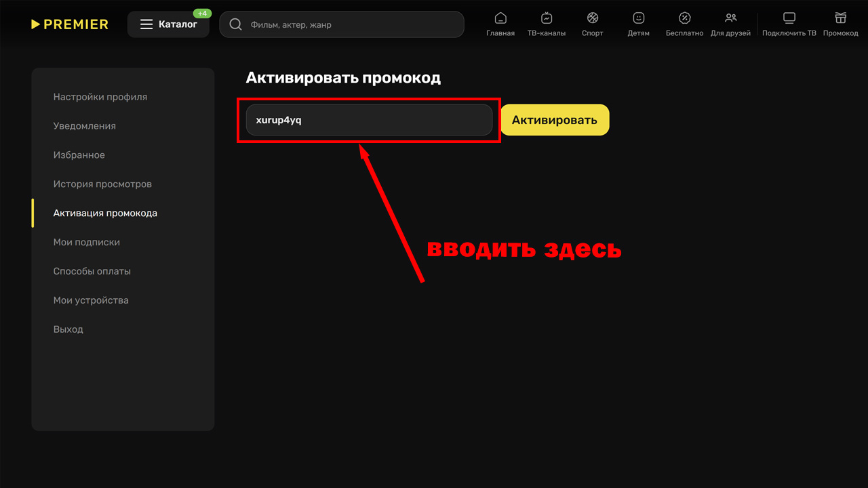Open История просмотров in the sidebar
The width and height of the screenshot is (868, 488).
102,184
